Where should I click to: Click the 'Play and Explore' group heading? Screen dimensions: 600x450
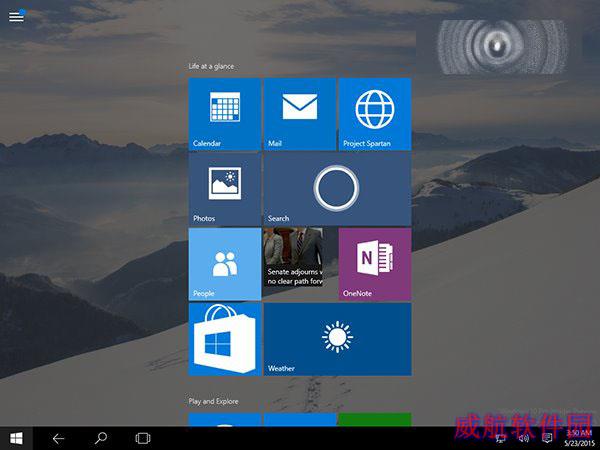click(213, 401)
